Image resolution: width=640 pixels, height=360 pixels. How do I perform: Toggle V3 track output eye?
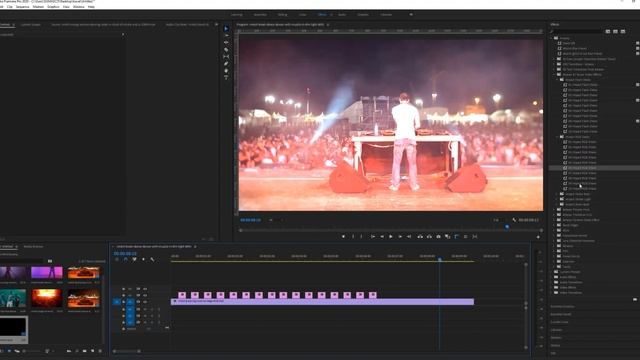(x=144, y=289)
